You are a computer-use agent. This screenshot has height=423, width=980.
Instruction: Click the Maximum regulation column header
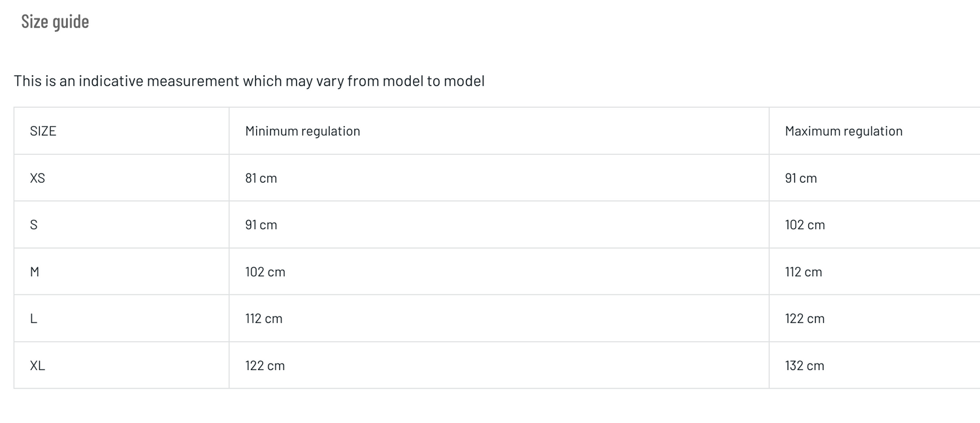pos(843,131)
